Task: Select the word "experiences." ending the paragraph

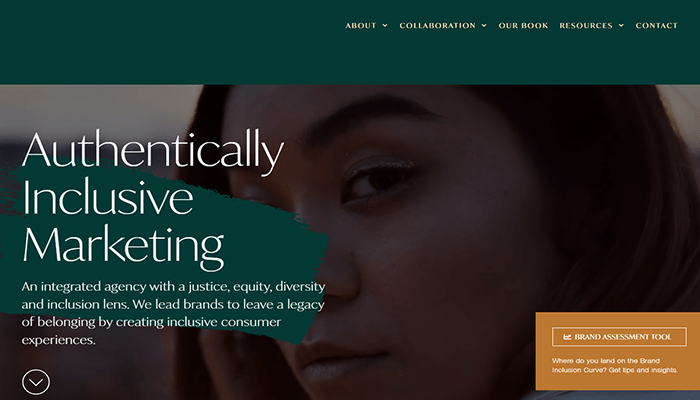Action: pyautogui.click(x=58, y=340)
